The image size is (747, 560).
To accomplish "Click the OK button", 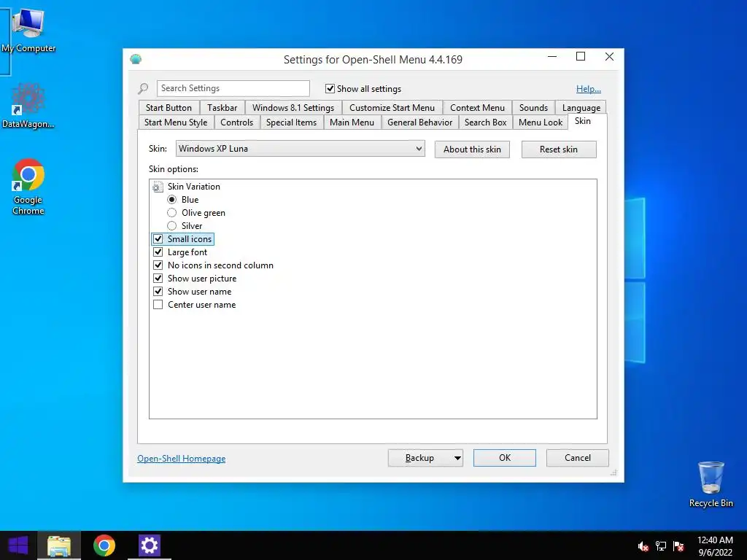I will point(505,458).
